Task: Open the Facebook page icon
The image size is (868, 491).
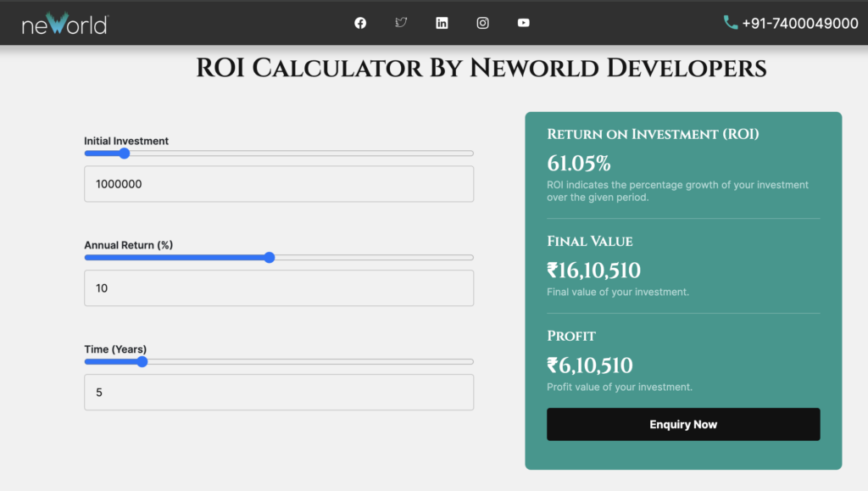Action: click(x=360, y=23)
